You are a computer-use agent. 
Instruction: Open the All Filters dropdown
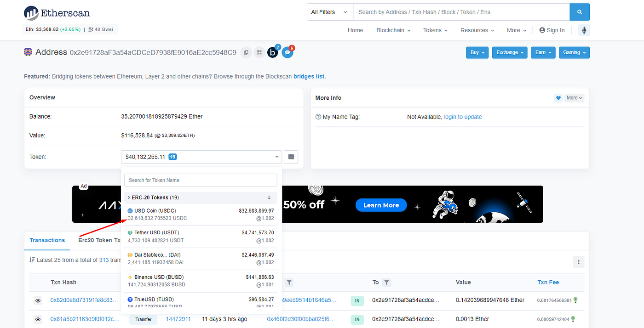tap(330, 12)
